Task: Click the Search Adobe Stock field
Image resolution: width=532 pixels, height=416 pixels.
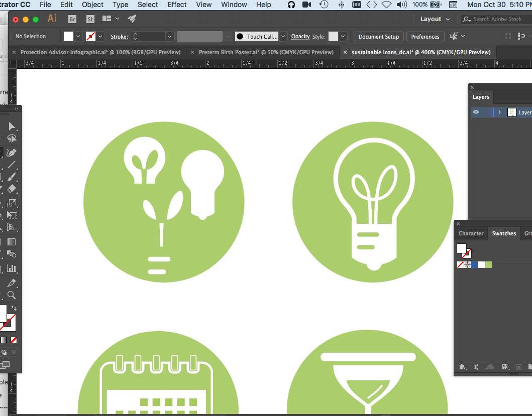Action: pyautogui.click(x=497, y=19)
